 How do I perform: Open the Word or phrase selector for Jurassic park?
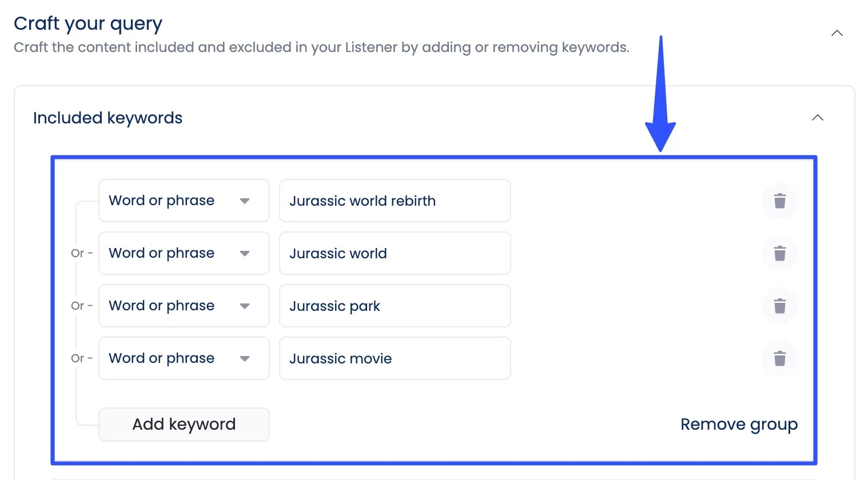[x=183, y=306]
